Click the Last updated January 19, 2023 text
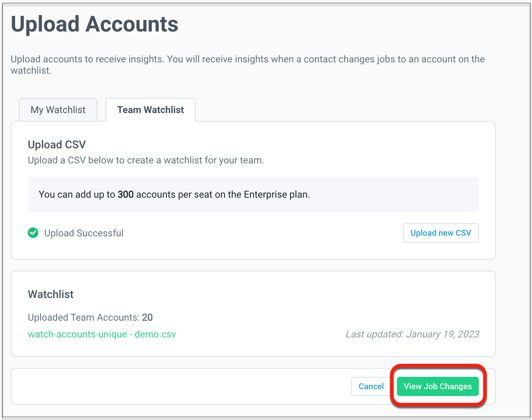The height and width of the screenshot is (420, 532). click(x=412, y=334)
